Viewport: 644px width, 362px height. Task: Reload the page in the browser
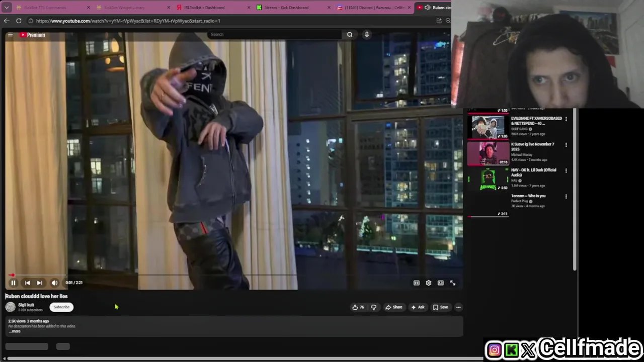click(x=19, y=21)
